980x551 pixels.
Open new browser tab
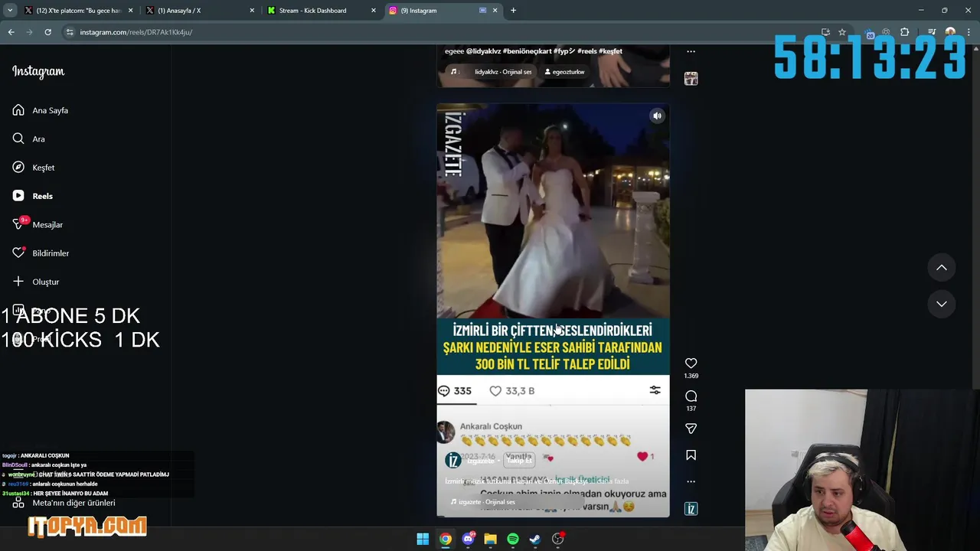pyautogui.click(x=513, y=11)
